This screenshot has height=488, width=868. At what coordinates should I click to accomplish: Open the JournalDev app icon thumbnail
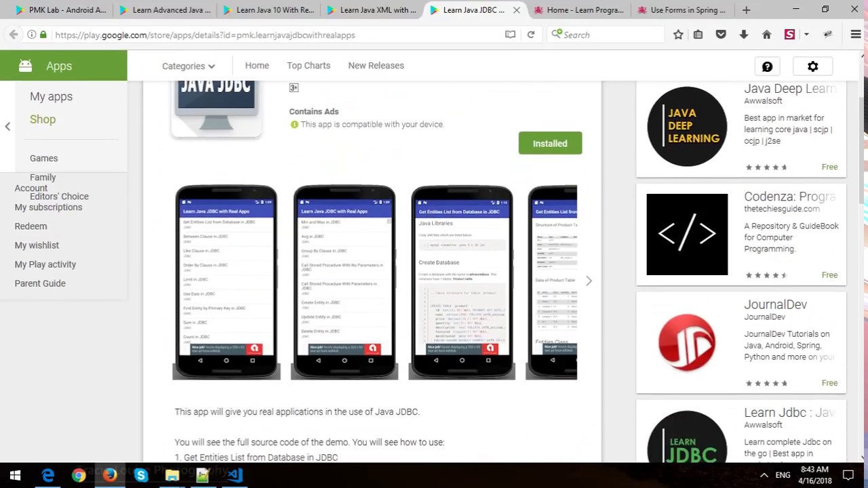687,342
